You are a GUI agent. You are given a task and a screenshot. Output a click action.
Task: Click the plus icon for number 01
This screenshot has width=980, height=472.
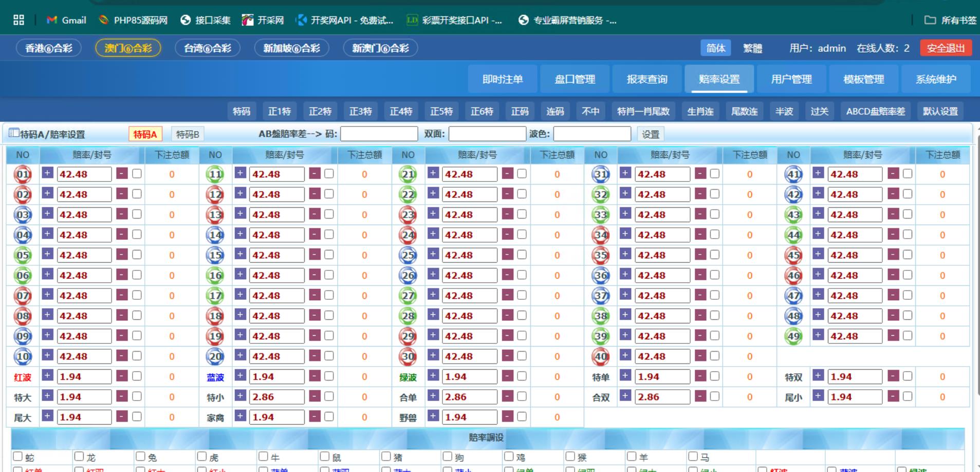coord(47,173)
